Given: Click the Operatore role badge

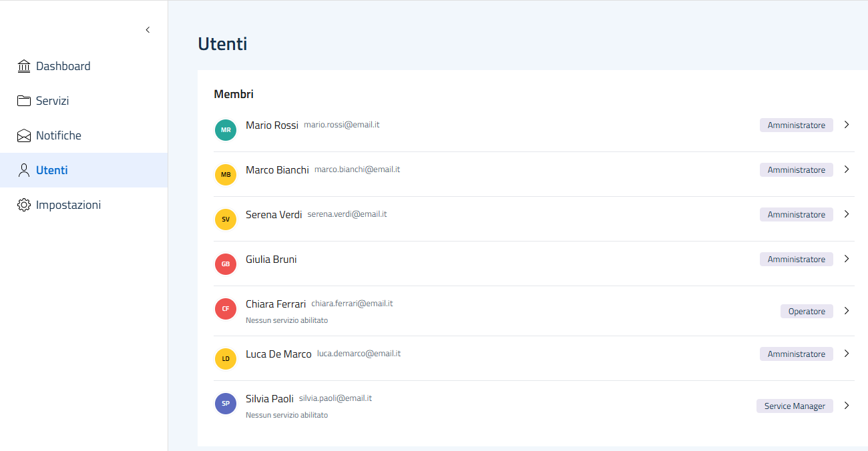Looking at the screenshot, I should [807, 312].
